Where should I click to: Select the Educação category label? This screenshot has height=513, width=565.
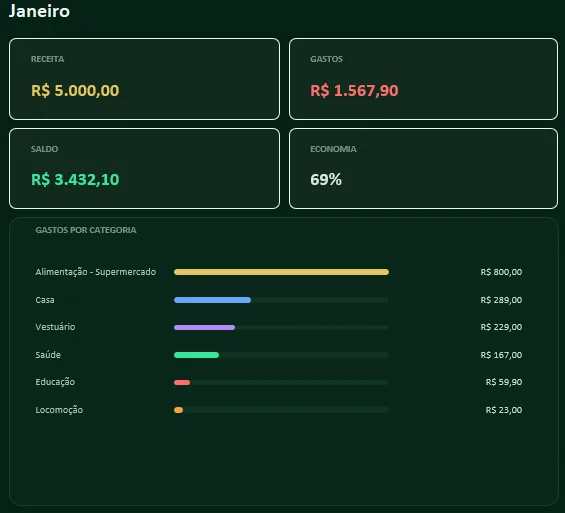[x=55, y=382]
